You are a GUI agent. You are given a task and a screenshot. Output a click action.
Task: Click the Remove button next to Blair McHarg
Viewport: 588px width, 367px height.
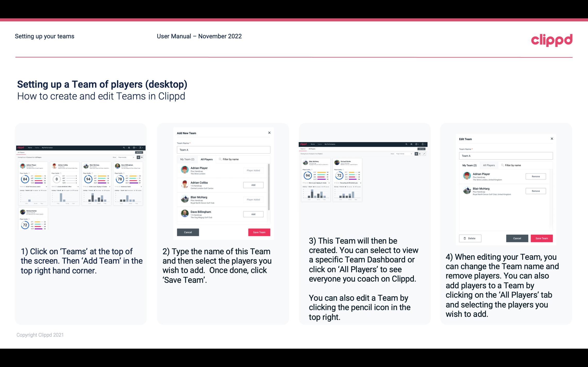pyautogui.click(x=536, y=191)
